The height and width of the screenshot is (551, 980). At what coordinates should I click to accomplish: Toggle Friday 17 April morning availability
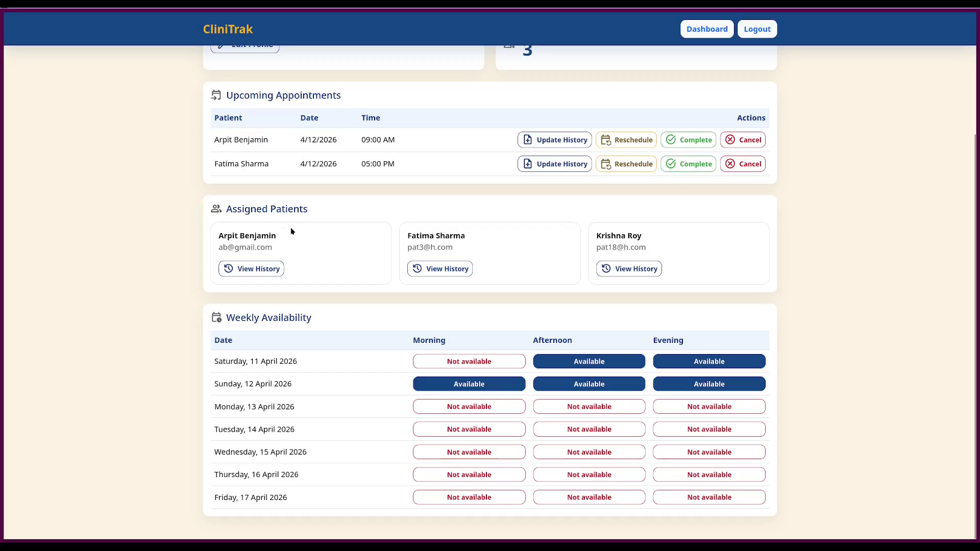pos(469,497)
